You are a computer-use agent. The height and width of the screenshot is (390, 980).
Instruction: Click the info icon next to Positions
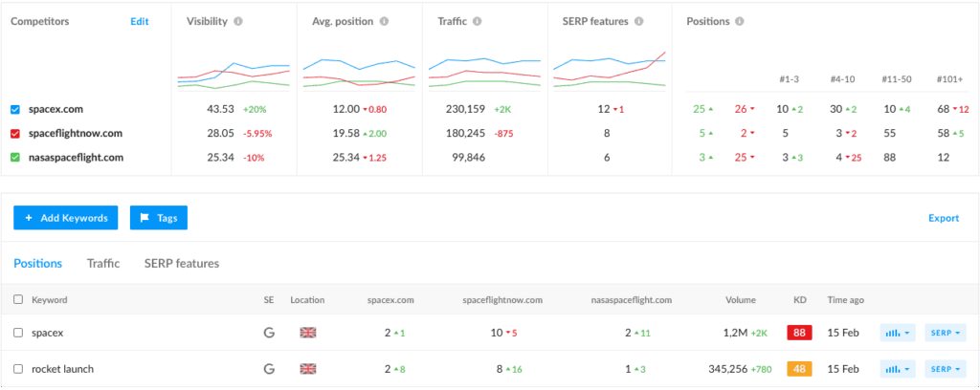tap(740, 21)
